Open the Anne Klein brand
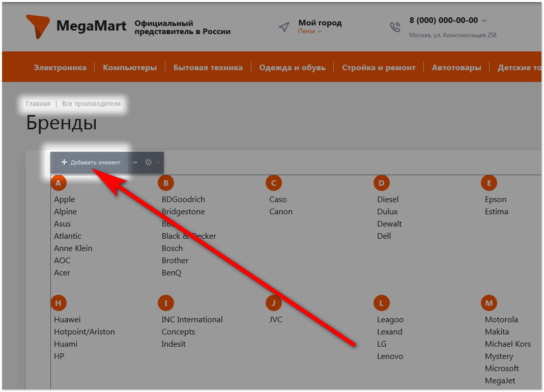544x392 pixels. tap(73, 248)
